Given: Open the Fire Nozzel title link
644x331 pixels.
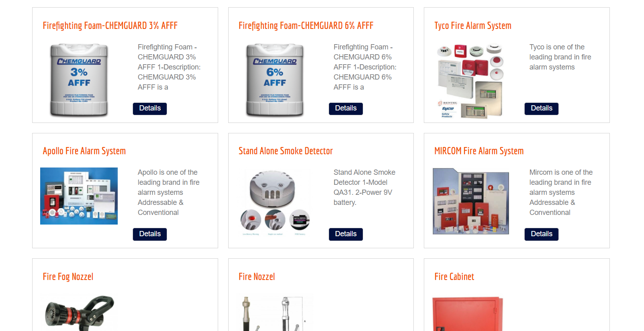Looking at the screenshot, I should point(257,277).
